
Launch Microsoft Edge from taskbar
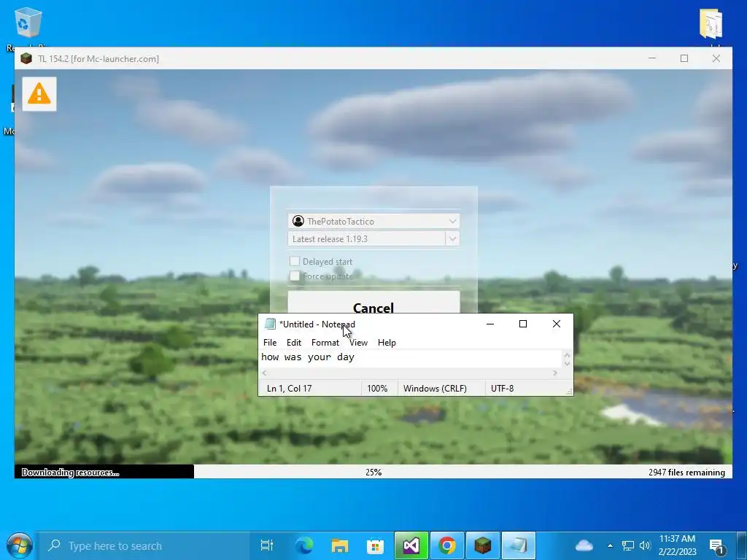coord(304,545)
